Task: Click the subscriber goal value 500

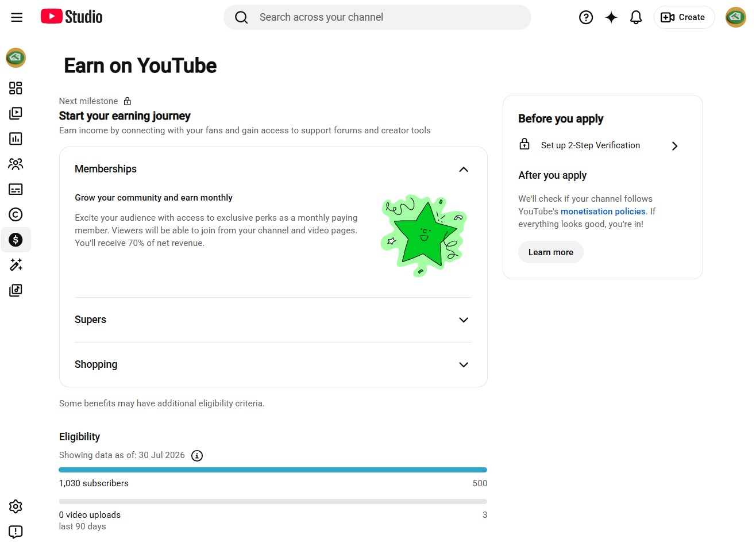Action: [x=480, y=483]
